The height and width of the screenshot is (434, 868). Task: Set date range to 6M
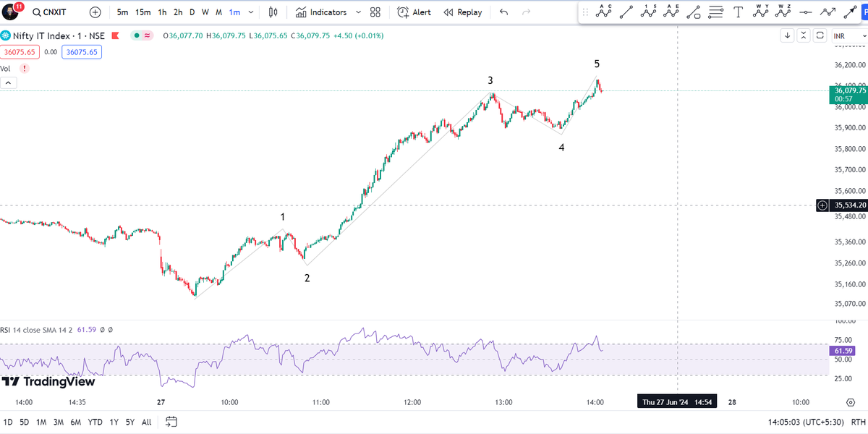[76, 422]
